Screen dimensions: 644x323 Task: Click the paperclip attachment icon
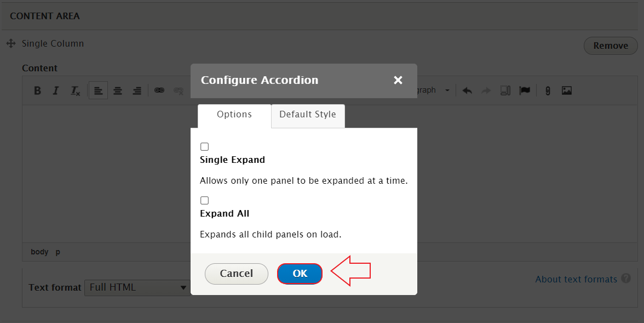547,90
